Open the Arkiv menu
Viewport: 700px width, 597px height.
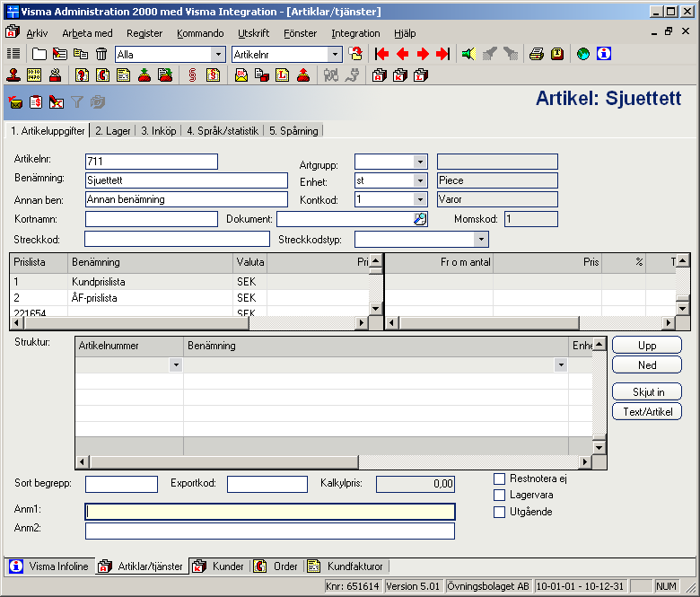pos(37,33)
